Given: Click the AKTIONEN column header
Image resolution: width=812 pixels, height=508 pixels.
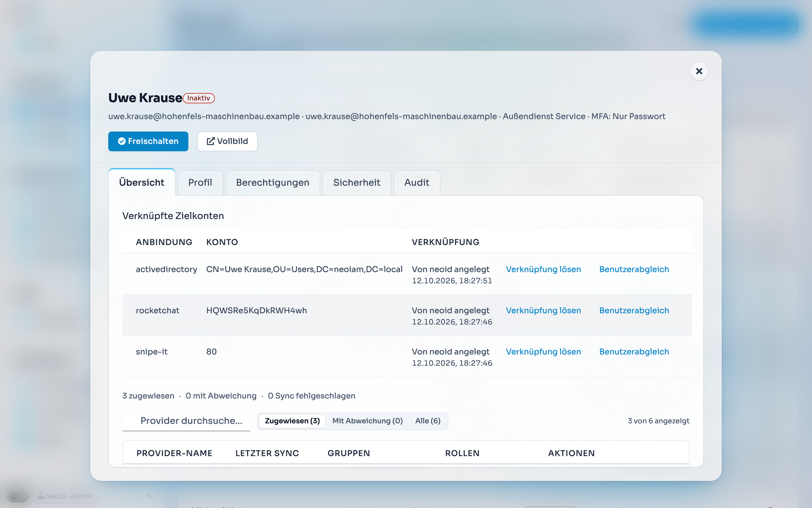Looking at the screenshot, I should (x=571, y=453).
